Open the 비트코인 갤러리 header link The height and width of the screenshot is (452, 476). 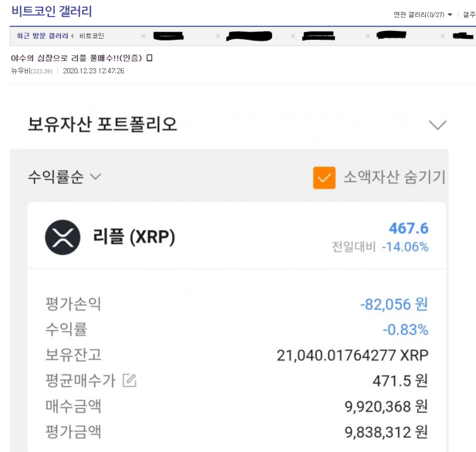(x=52, y=11)
